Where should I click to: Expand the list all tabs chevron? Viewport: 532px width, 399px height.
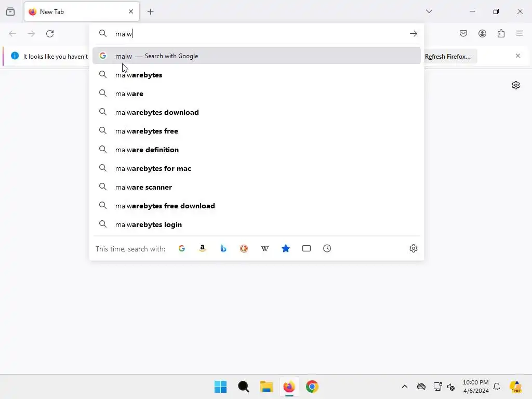point(429,11)
